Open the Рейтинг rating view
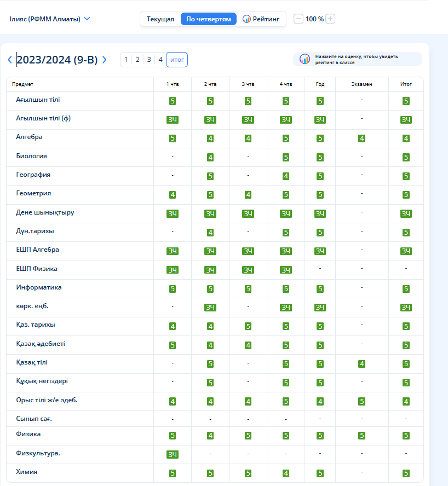The image size is (448, 486). pyautogui.click(x=261, y=19)
